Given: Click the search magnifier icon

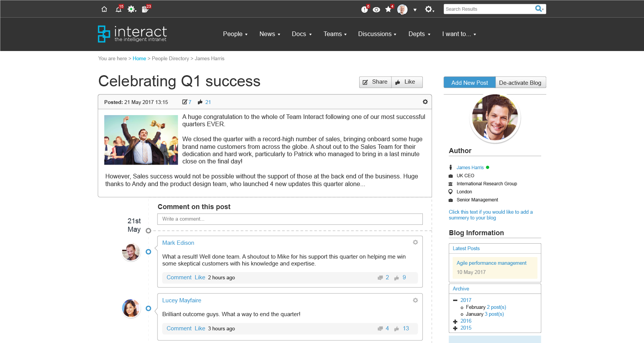Looking at the screenshot, I should [x=539, y=9].
